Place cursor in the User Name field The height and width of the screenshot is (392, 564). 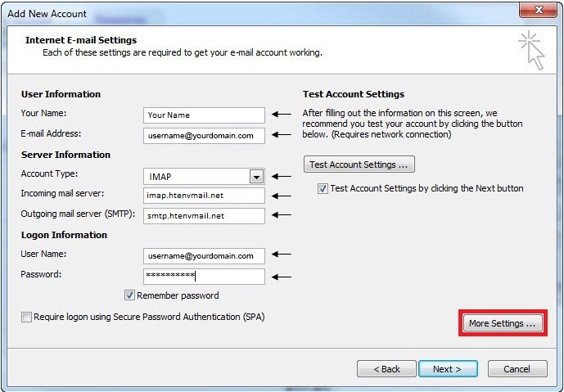pos(204,255)
